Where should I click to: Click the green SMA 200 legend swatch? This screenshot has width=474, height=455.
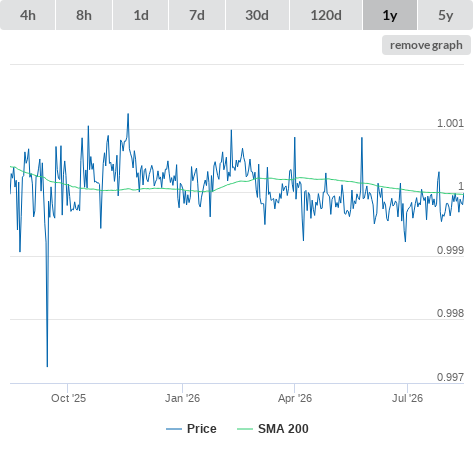click(x=245, y=429)
